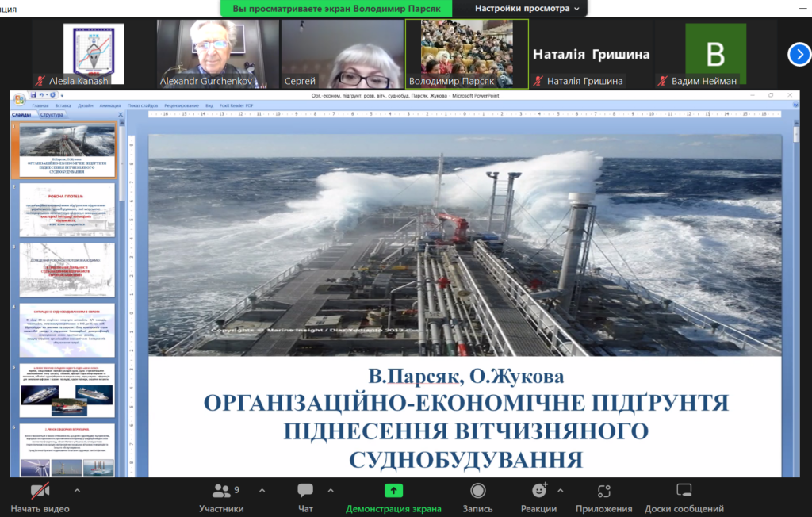This screenshot has width=812, height=517.
Task: Expand the arrow next to Participants
Action: 262,490
